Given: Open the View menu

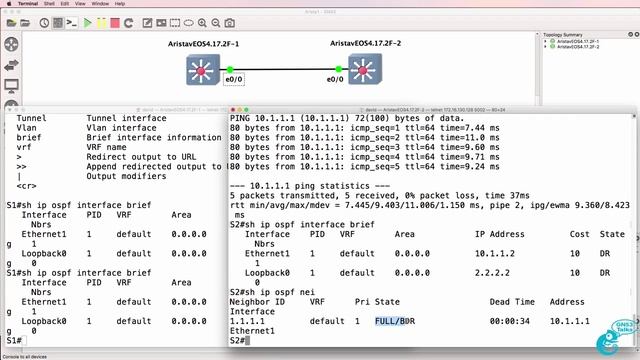Looking at the screenshot, I should [80, 3].
